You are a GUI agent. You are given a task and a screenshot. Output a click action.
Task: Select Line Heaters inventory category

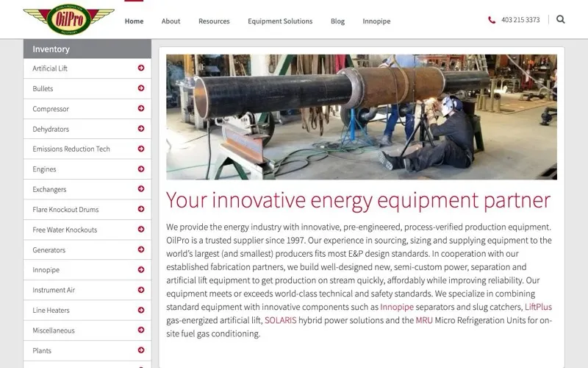(87, 311)
